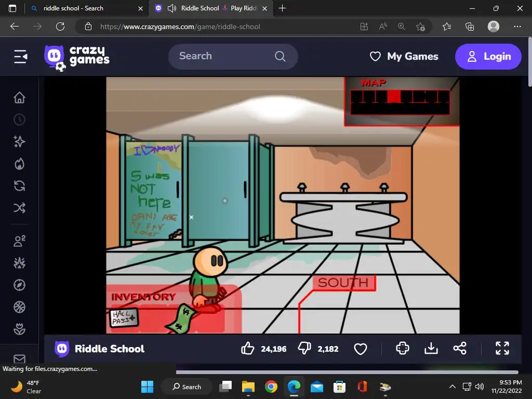Screen dimensions: 532x399
Task: Open My Games
Action: coord(404,56)
